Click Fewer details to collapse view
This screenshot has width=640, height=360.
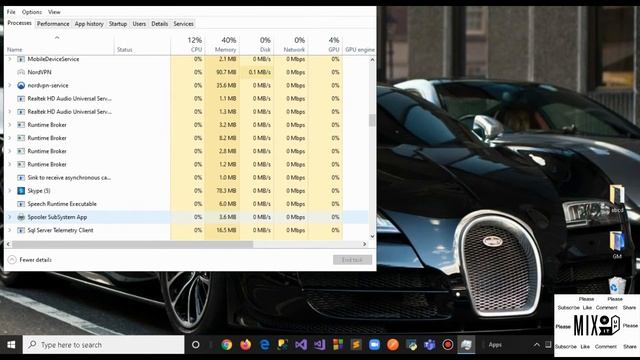click(x=30, y=260)
